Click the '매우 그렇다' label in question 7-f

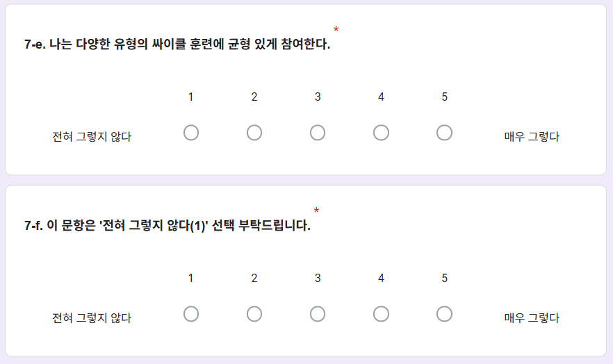point(532,318)
